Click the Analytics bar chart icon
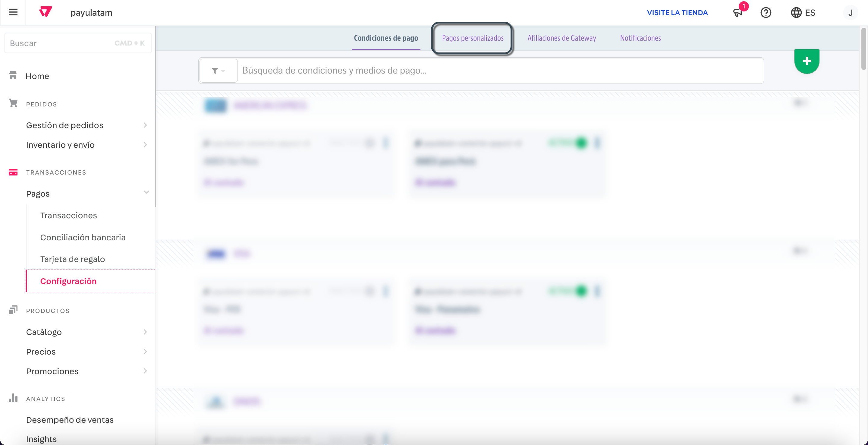This screenshot has height=445, width=868. [x=13, y=398]
